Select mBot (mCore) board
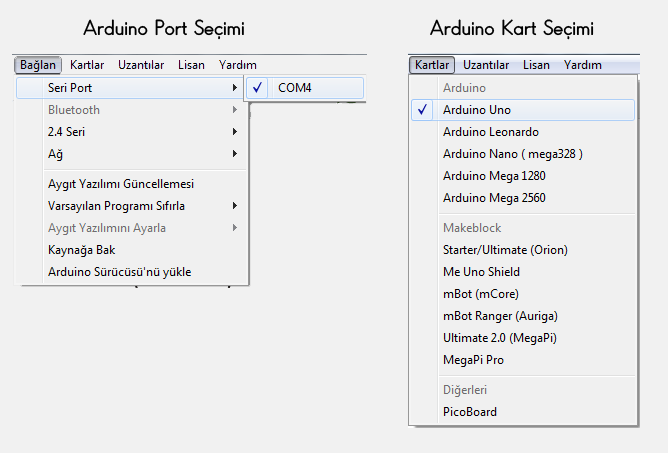Viewport: 668px width, 453px height. 523,294
